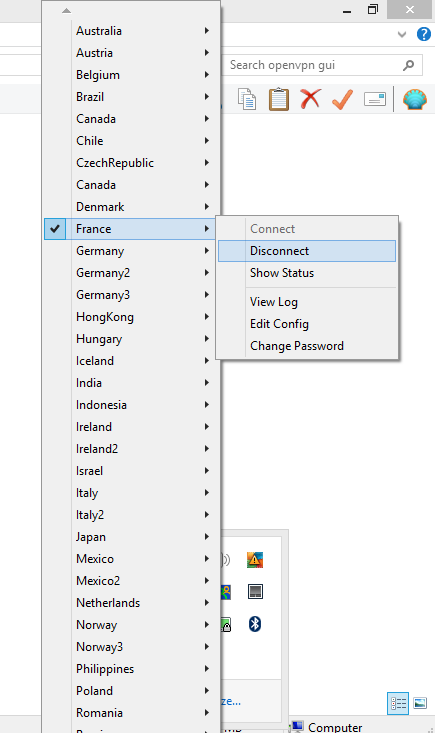Click the Paste clipboard icon

pyautogui.click(x=278, y=99)
